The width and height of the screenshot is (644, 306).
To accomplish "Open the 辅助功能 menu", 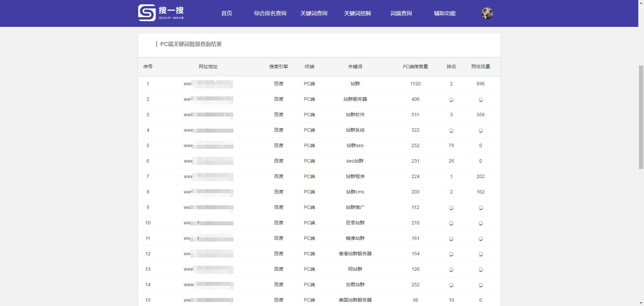I will [x=444, y=13].
